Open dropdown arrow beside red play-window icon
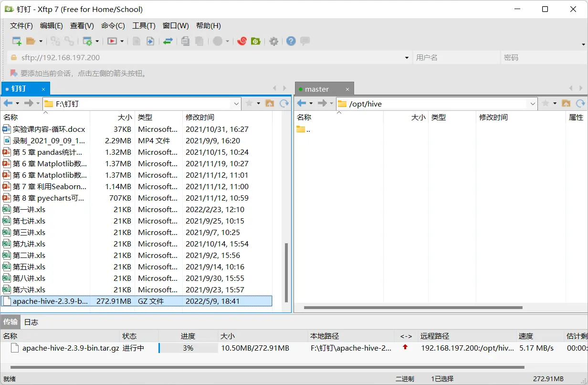The height and width of the screenshot is (385, 588). point(122,42)
